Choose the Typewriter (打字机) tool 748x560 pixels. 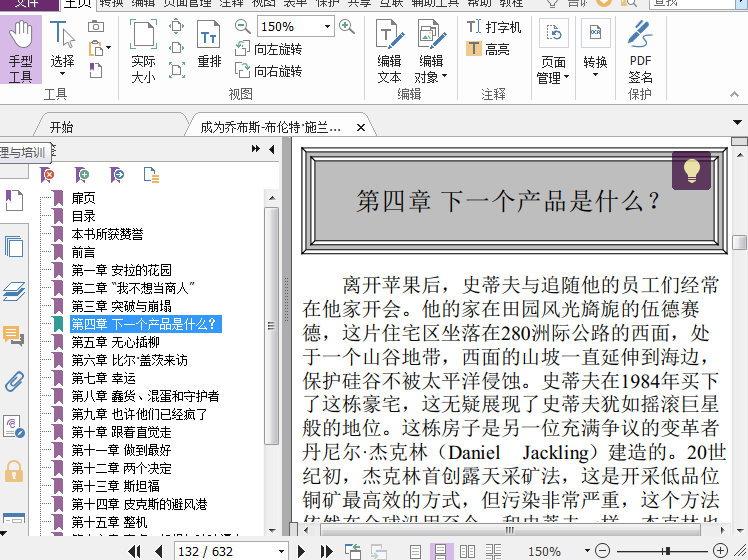coord(494,27)
